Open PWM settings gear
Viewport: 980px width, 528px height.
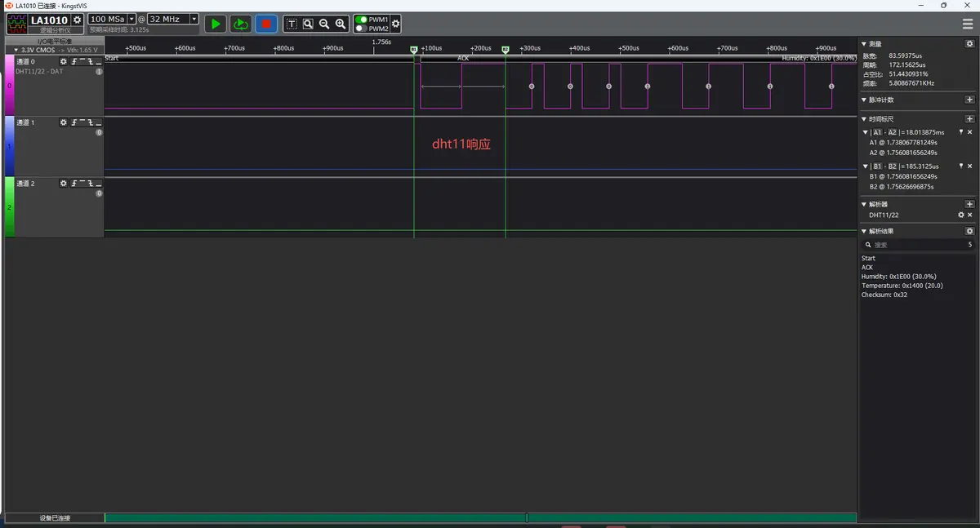[396, 24]
